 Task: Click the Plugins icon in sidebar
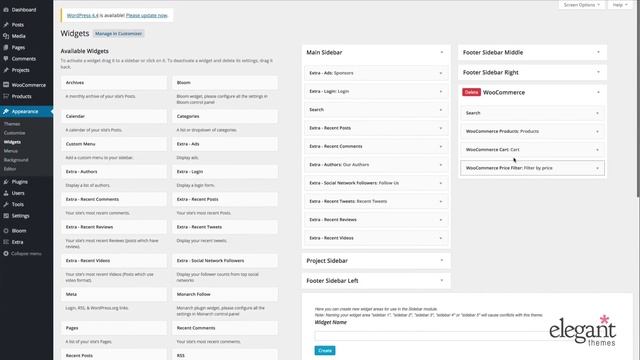pos(6,182)
